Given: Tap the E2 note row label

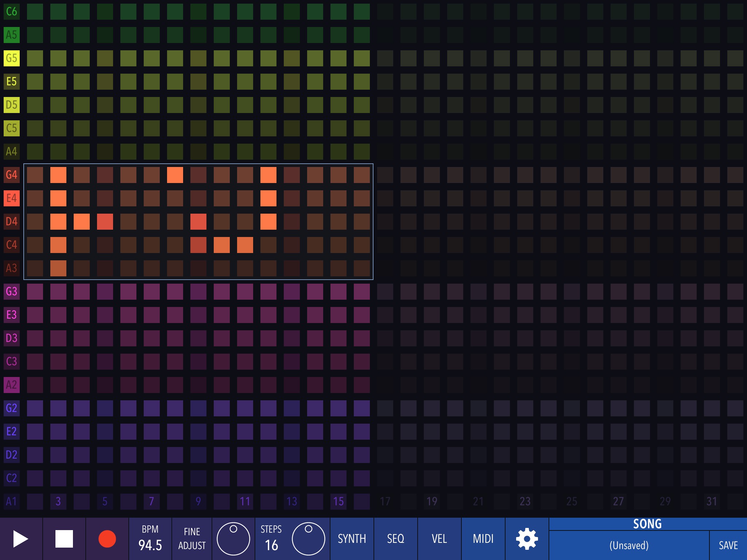Looking at the screenshot, I should [12, 432].
